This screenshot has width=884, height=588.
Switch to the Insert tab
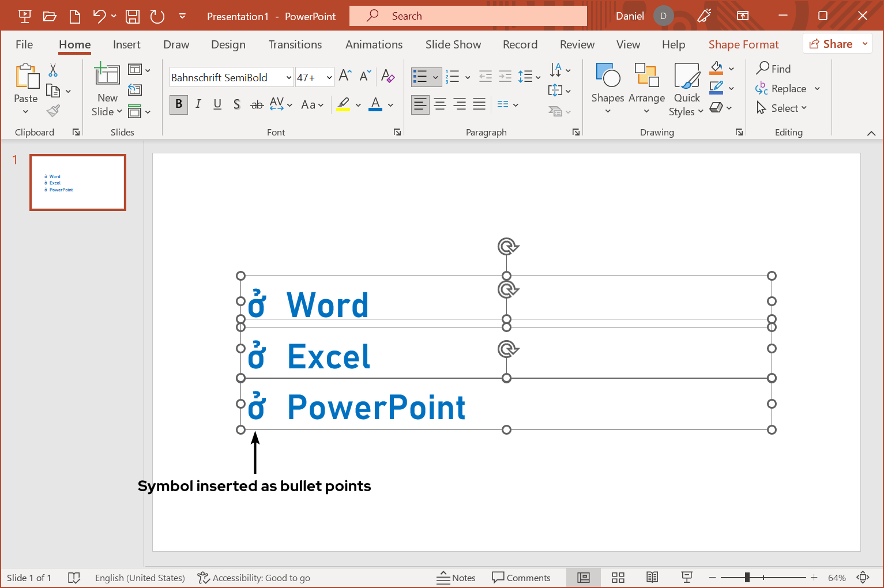(x=126, y=44)
